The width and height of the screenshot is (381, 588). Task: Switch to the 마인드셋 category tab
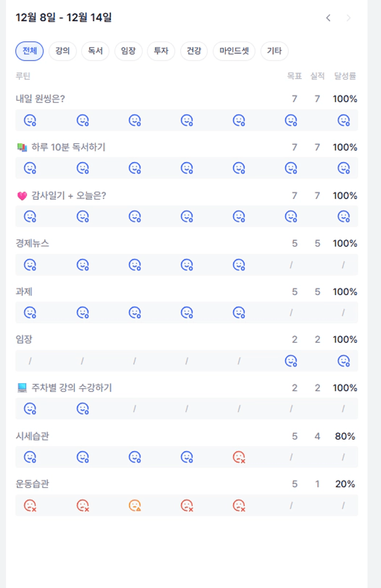click(234, 51)
